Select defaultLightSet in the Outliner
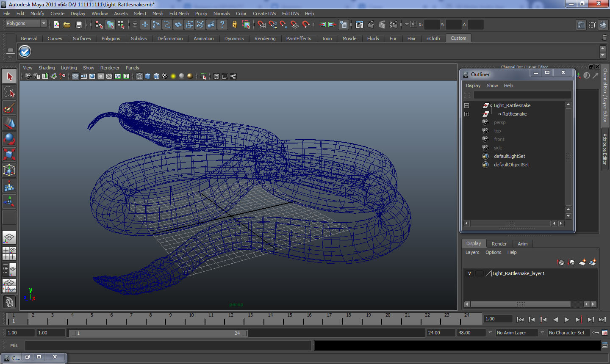This screenshot has height=364, width=610. [509, 156]
